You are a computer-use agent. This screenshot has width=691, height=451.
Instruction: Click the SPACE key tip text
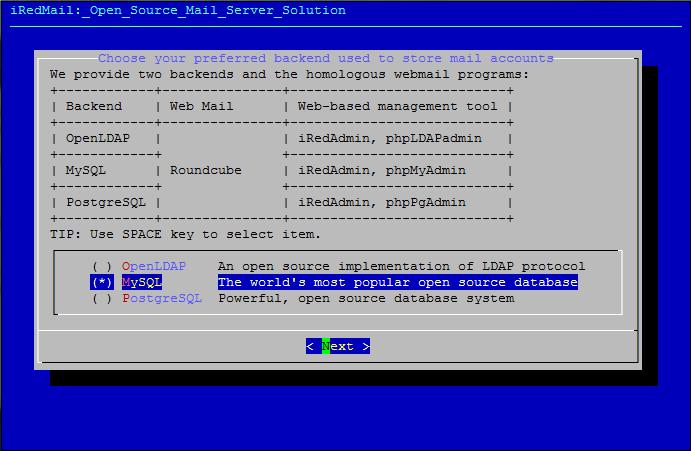186,234
